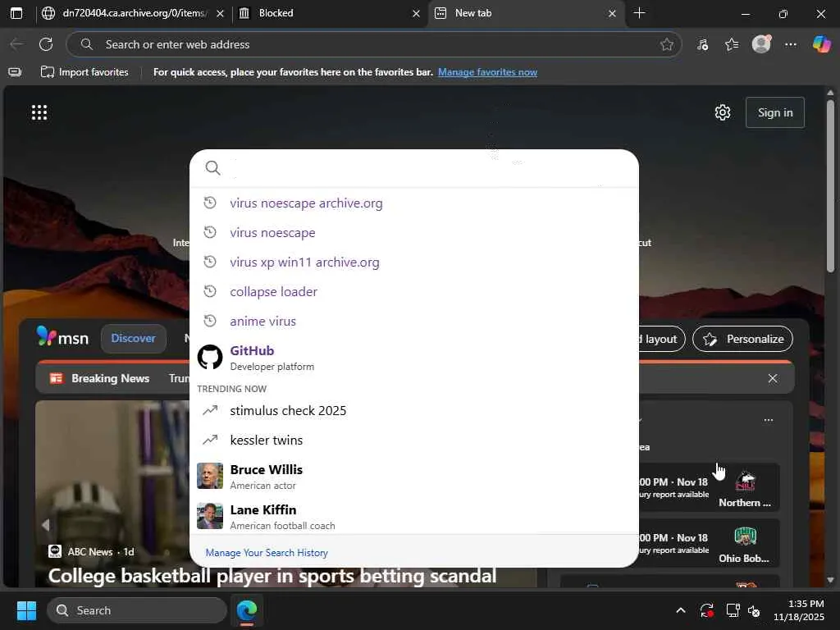Add this page to favorites star
The height and width of the screenshot is (630, 840).
666,44
